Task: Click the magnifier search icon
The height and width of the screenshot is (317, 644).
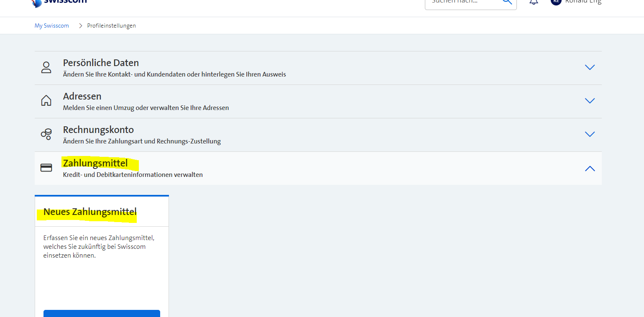Action: click(x=507, y=2)
